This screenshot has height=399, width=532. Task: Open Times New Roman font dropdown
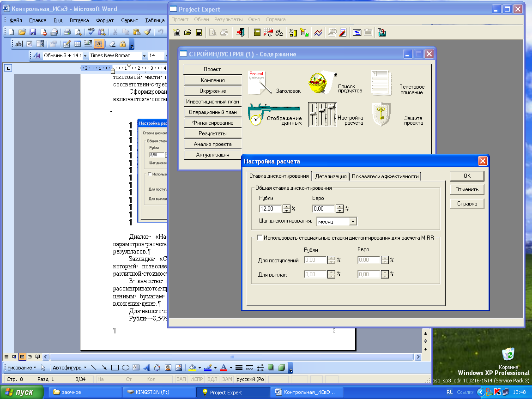click(144, 55)
